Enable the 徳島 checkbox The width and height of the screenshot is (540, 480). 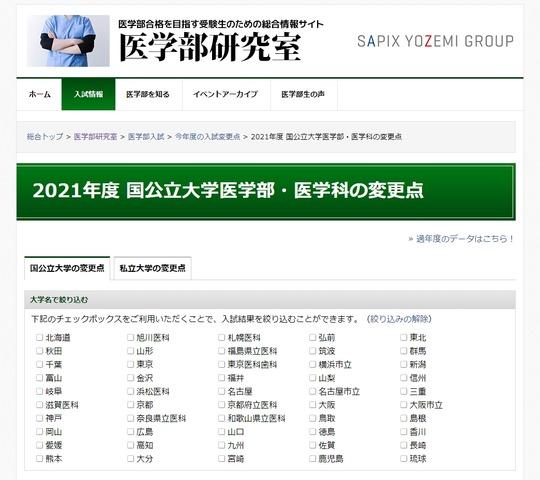point(312,431)
